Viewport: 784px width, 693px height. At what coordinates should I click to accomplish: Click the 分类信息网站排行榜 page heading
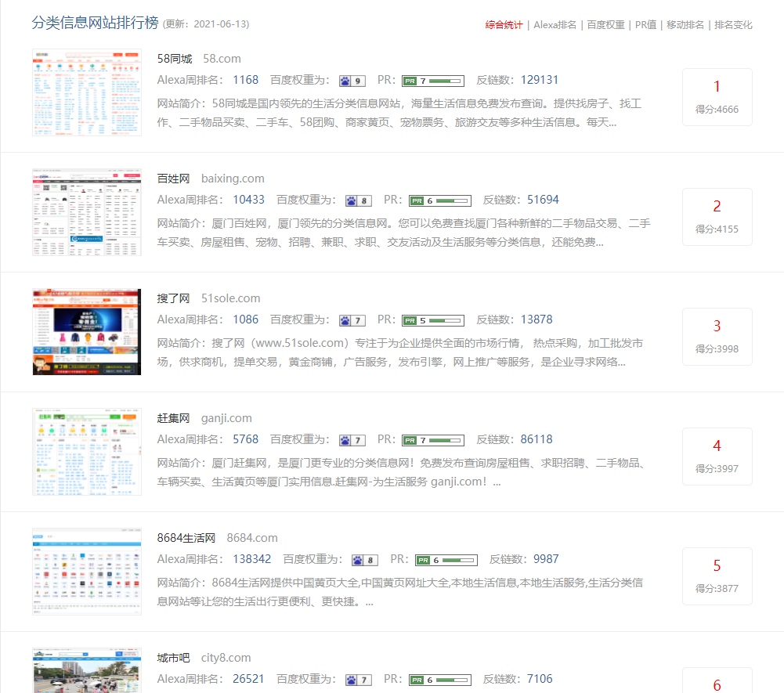(95, 23)
